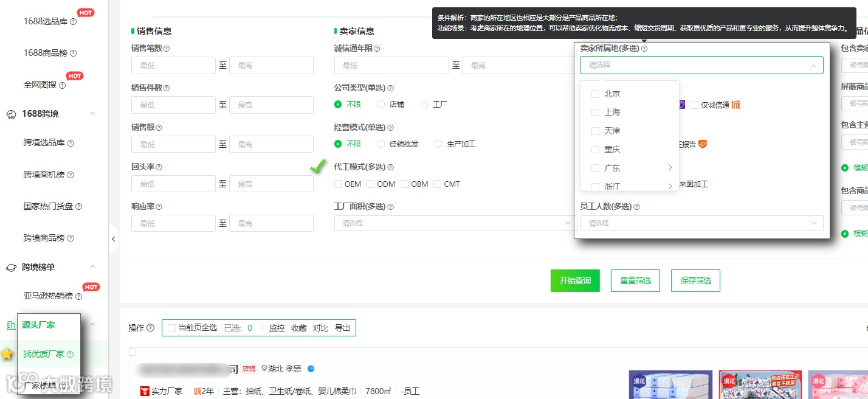Collapse the left sidebar with the arrow handle

113,239
